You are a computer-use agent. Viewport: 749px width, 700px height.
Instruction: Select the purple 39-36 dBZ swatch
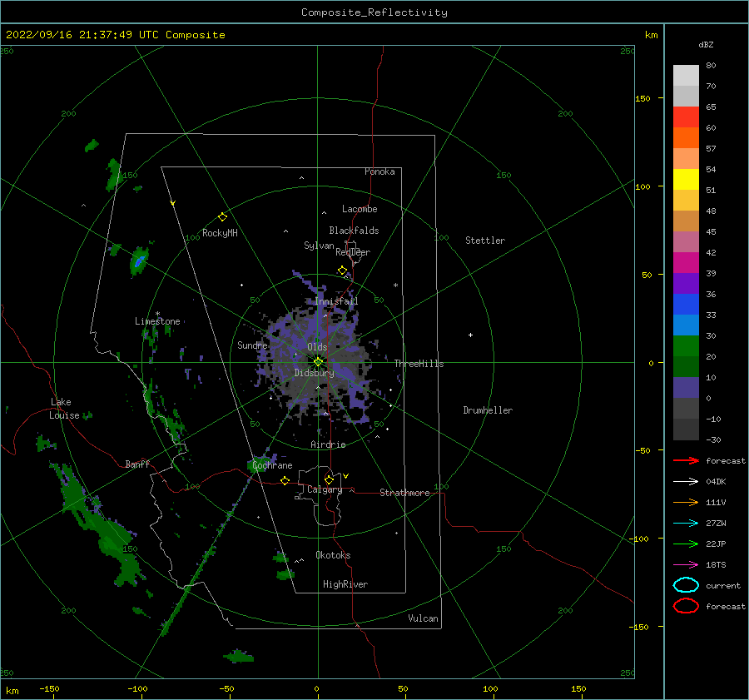[686, 283]
